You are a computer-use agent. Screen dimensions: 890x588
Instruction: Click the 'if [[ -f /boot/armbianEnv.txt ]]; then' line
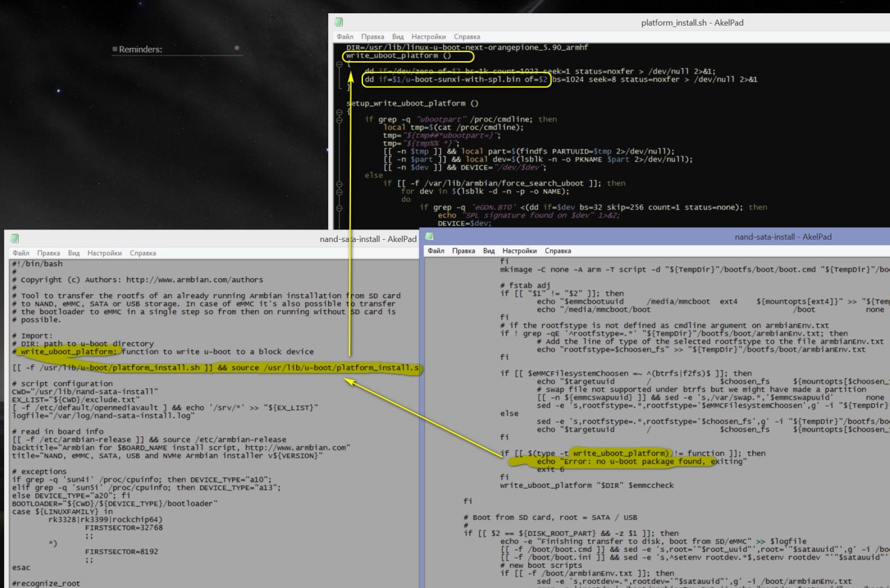(588, 573)
